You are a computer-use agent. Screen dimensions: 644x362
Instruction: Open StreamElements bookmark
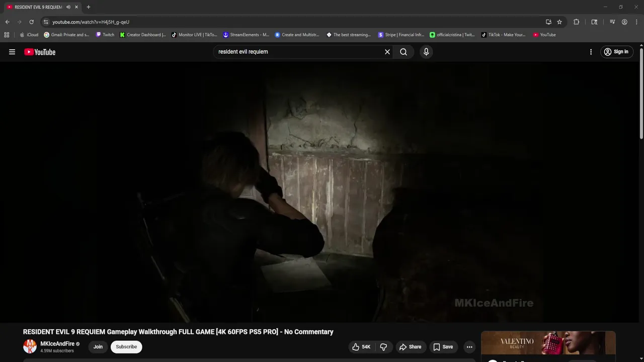[246, 35]
